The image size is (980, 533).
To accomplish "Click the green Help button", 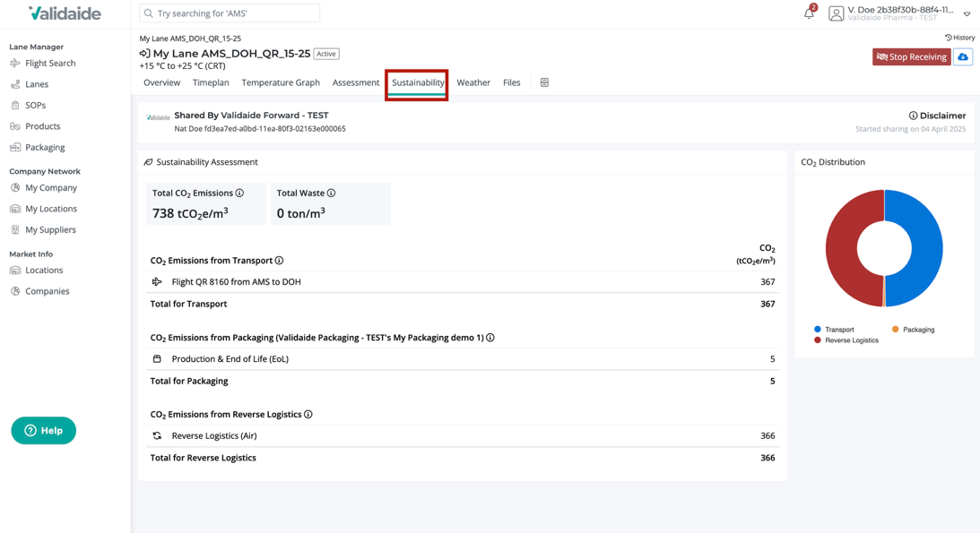I will click(x=44, y=431).
